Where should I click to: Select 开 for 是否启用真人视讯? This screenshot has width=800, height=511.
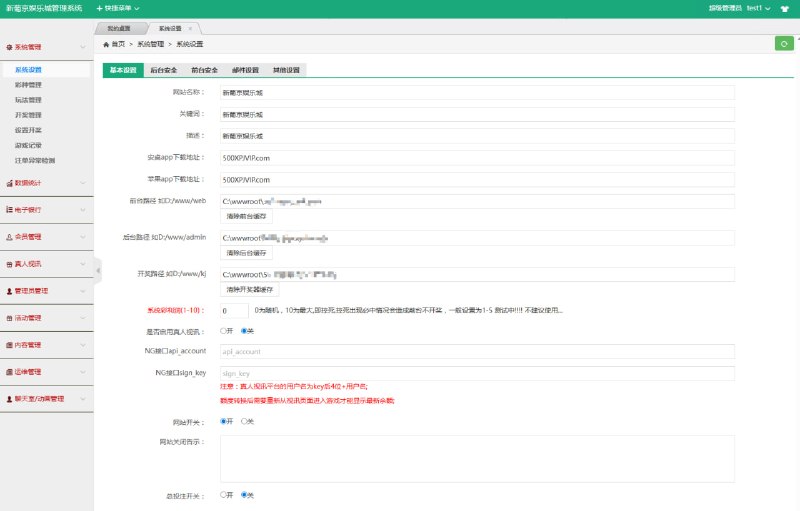[x=223, y=330]
